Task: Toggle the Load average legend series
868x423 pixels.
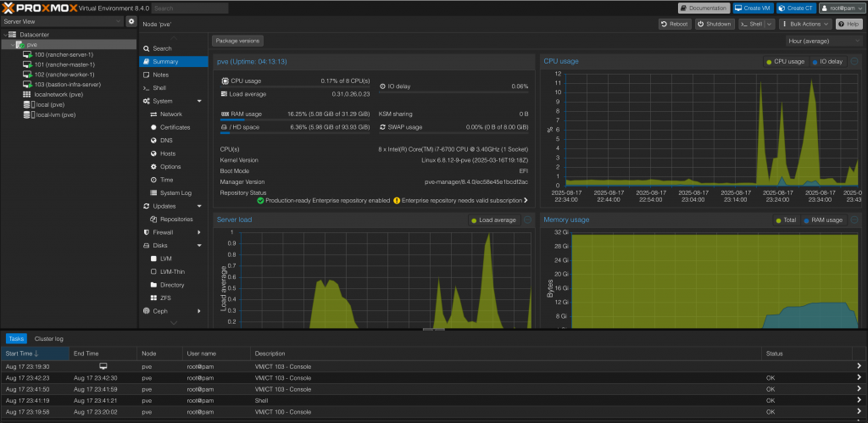Action: [x=494, y=220]
